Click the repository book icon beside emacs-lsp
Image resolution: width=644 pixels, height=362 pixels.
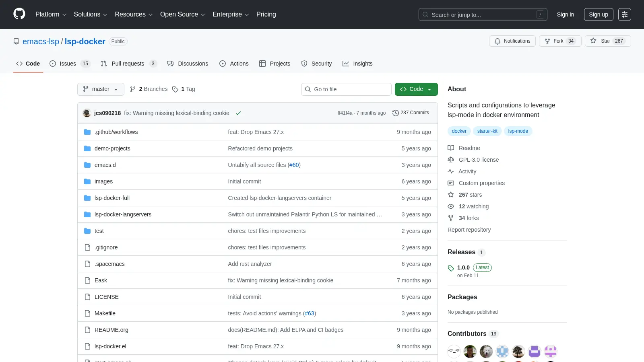click(x=16, y=41)
